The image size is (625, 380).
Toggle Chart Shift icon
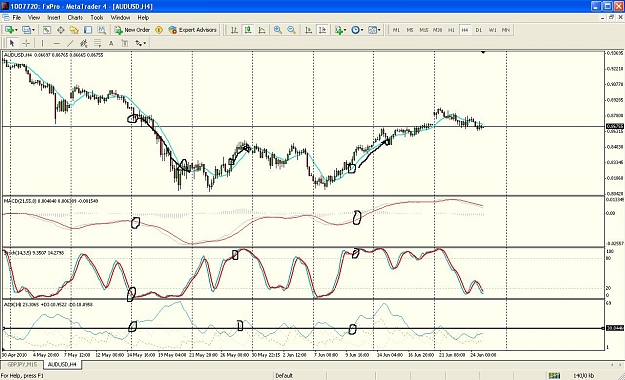click(x=322, y=30)
